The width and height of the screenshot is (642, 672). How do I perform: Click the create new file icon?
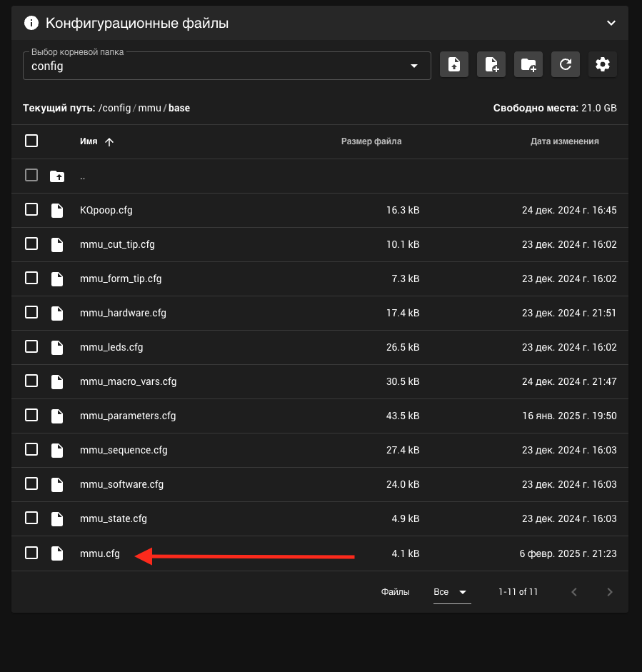[491, 65]
